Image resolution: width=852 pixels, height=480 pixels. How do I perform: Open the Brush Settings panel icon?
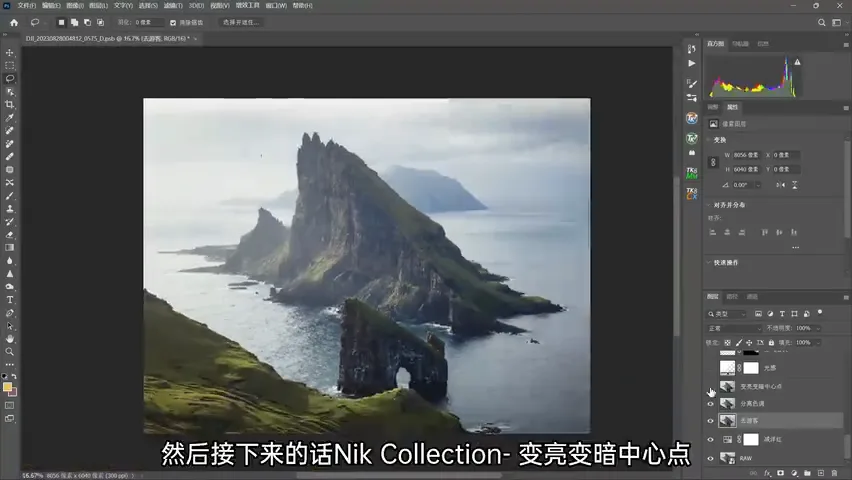pos(691,84)
